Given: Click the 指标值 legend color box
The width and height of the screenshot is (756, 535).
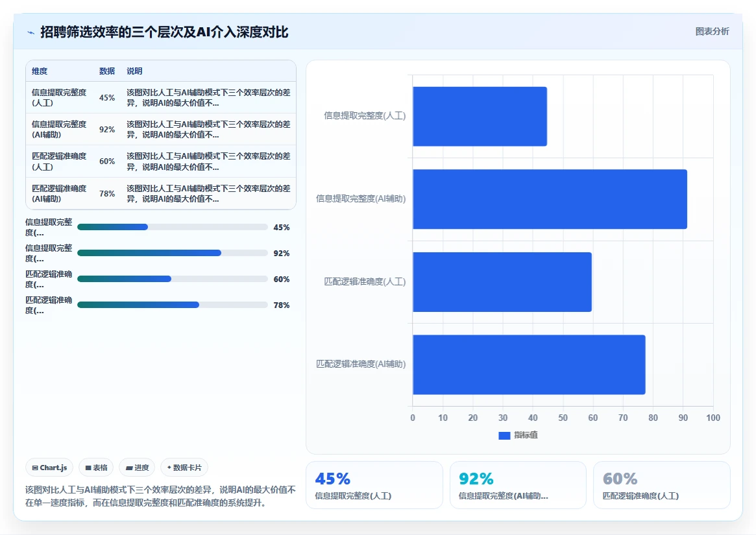Looking at the screenshot, I should [504, 435].
